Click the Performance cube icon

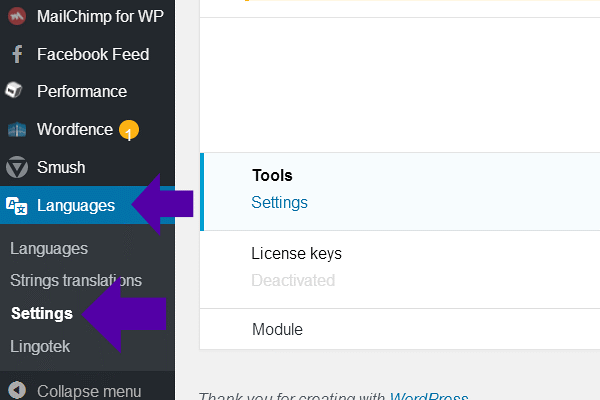pyautogui.click(x=16, y=91)
